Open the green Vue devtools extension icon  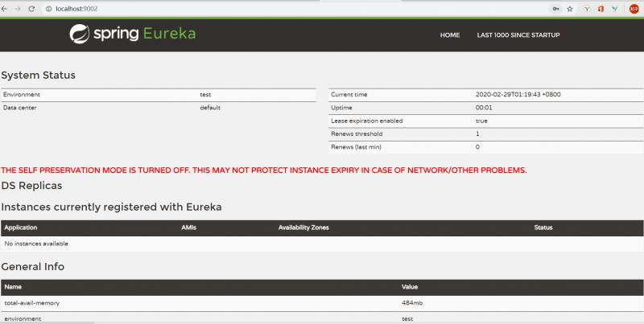[x=614, y=9]
